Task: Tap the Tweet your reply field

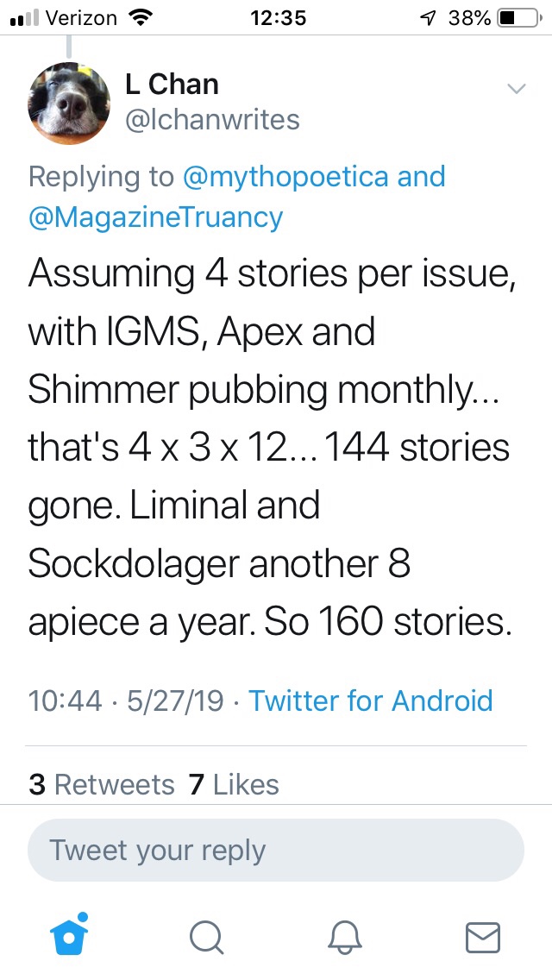Action: (x=276, y=850)
